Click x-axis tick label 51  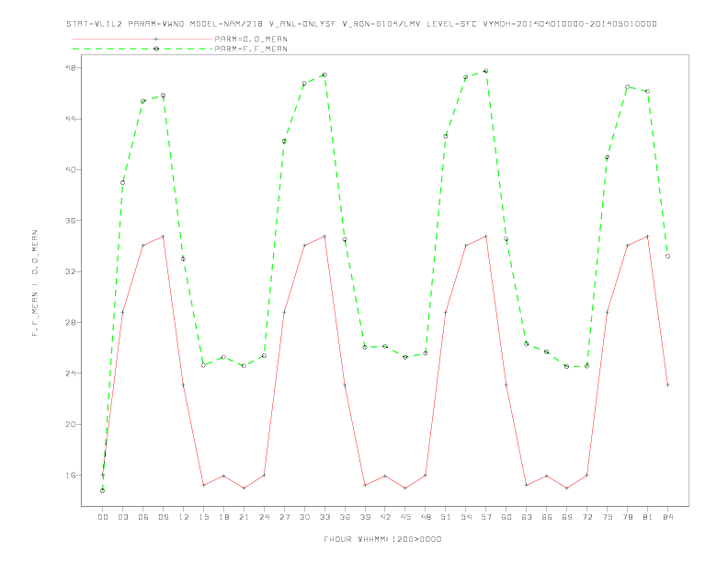point(446,517)
